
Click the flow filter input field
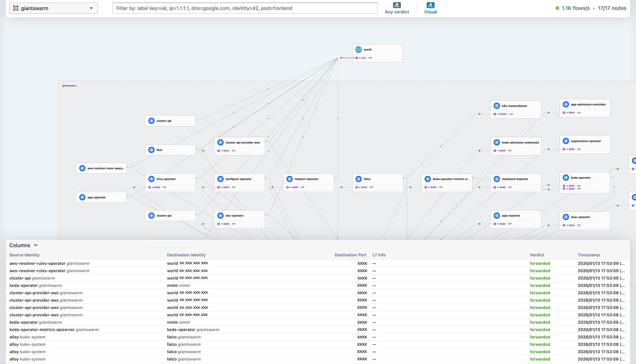pyautogui.click(x=245, y=8)
